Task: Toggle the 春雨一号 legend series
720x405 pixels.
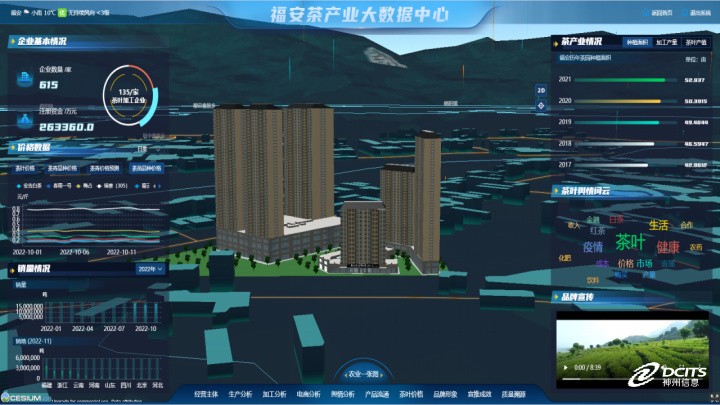Action: [x=64, y=185]
